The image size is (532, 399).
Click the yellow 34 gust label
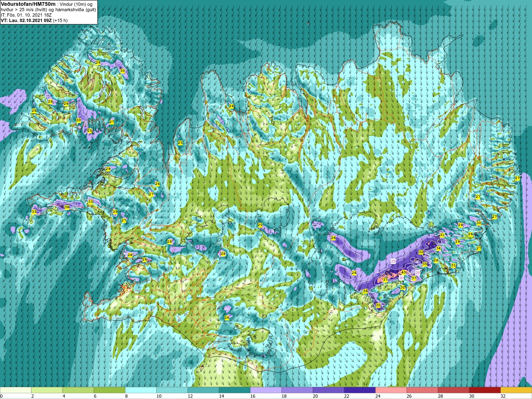coord(438,249)
